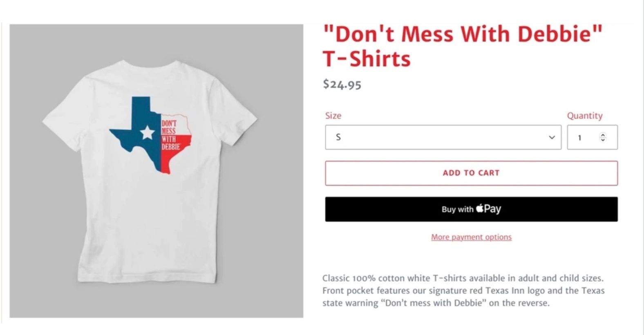Click the $24.95 price text
The width and height of the screenshot is (644, 335).
[x=342, y=84]
